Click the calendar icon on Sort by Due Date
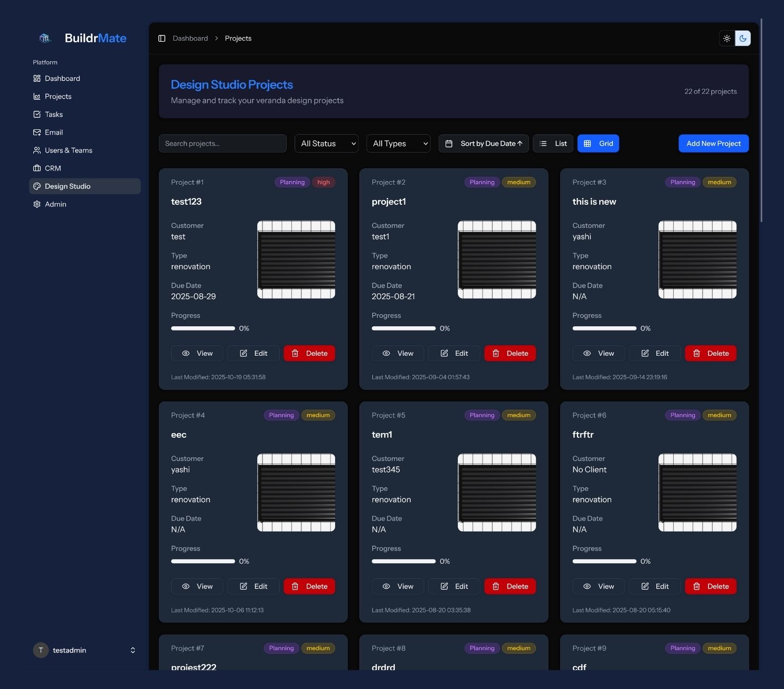This screenshot has width=784, height=689. point(449,143)
